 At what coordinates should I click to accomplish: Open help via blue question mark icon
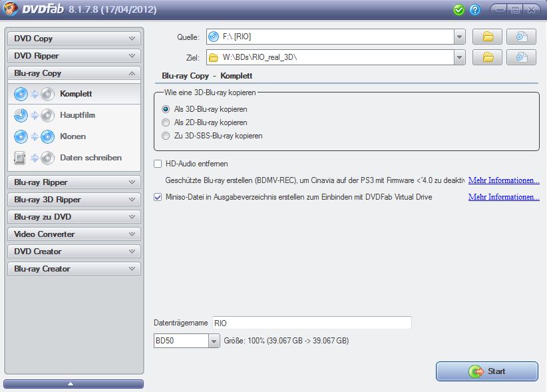(474, 10)
